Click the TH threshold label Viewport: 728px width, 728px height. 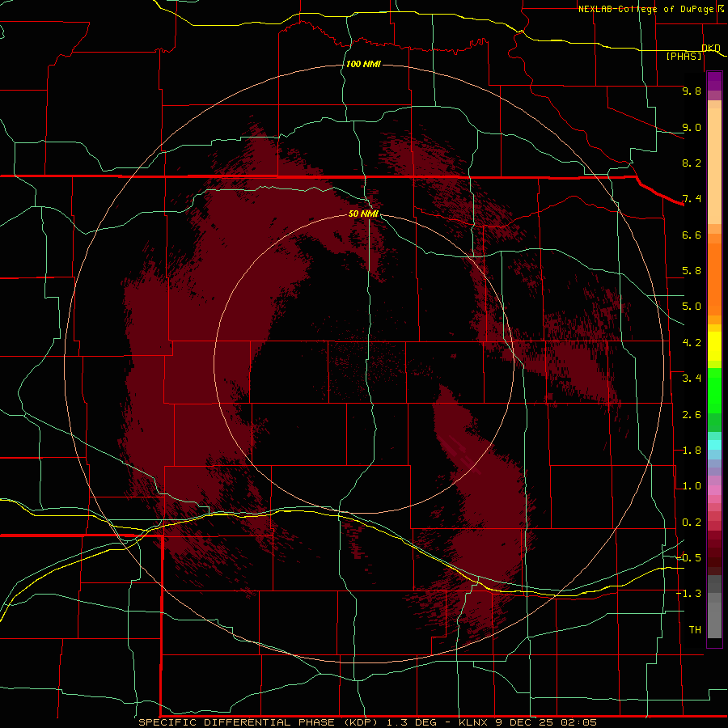(x=695, y=630)
